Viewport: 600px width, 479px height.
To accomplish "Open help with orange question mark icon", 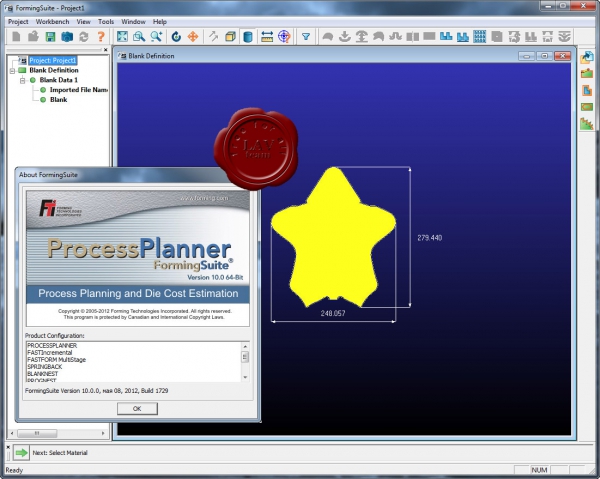I will 101,37.
